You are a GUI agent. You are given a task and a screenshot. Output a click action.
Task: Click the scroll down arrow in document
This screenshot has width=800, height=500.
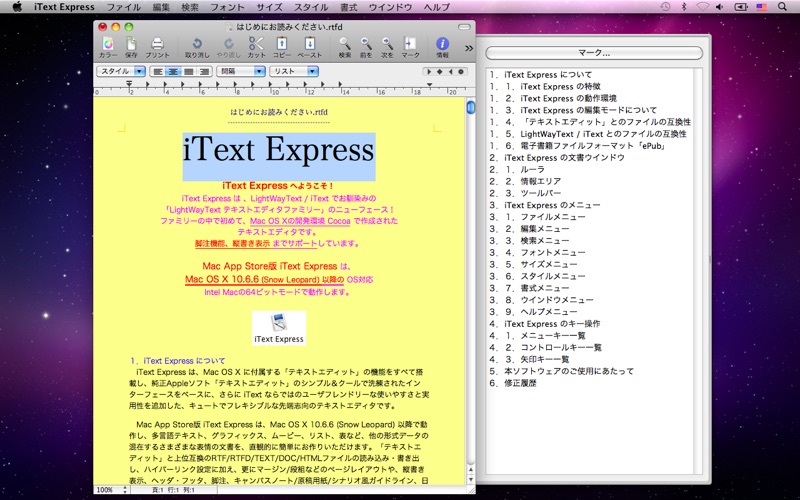[x=470, y=481]
